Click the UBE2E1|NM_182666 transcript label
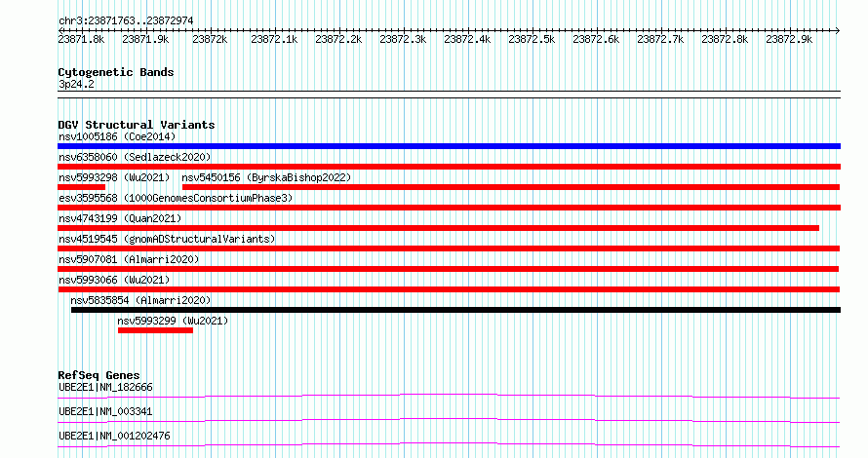868x458 pixels. (105, 387)
